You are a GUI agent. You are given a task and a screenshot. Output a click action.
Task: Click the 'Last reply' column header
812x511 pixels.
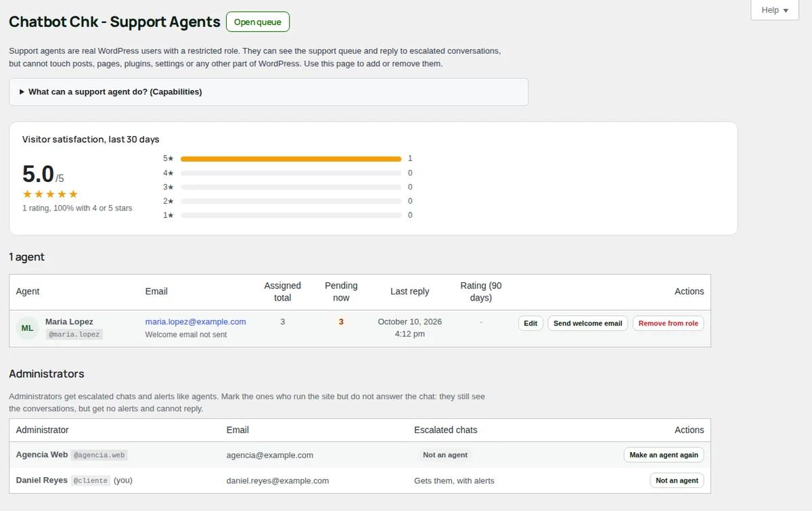point(409,292)
